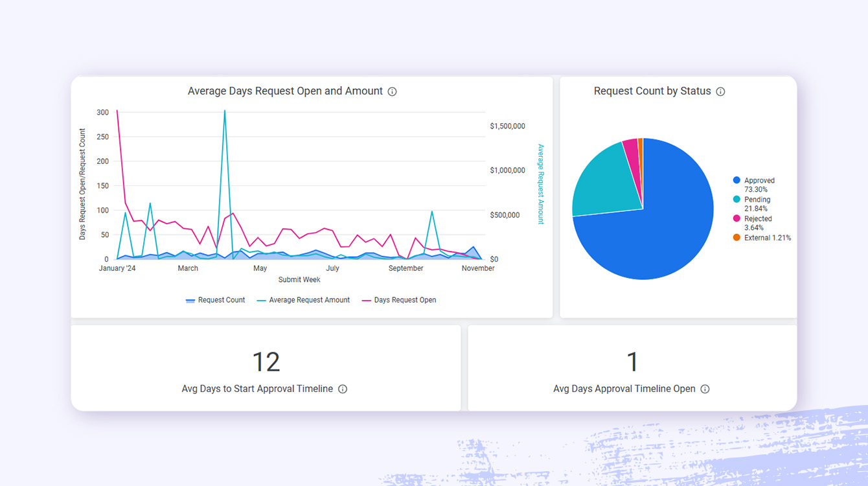
Task: Click the Average Request Amount right axis title
Action: coord(541,184)
